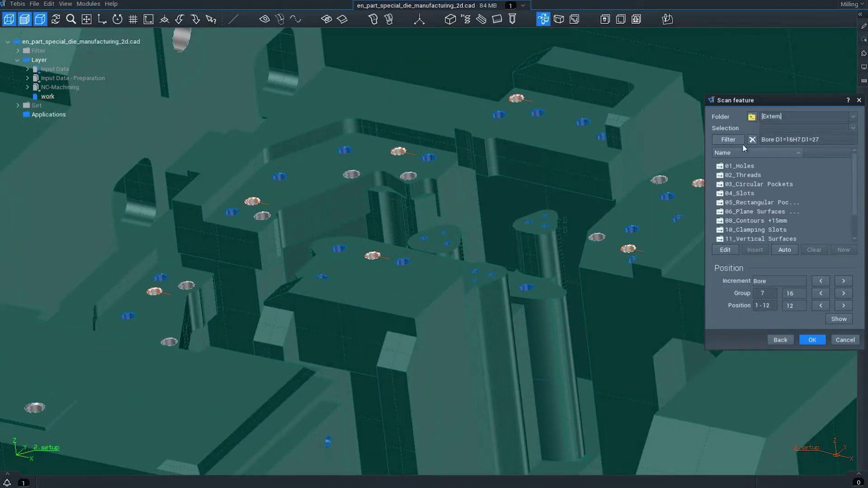Click the magnifier zoom tool icon
This screenshot has height=488, width=868.
[x=71, y=19]
